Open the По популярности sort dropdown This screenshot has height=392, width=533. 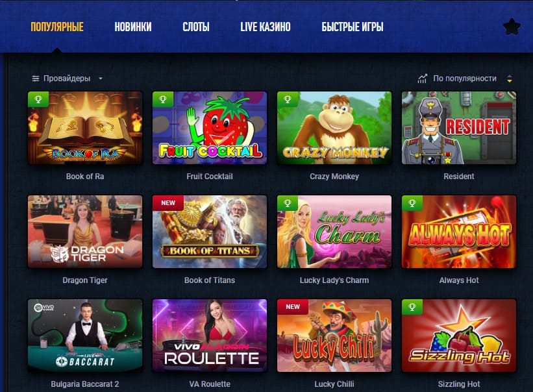(465, 79)
